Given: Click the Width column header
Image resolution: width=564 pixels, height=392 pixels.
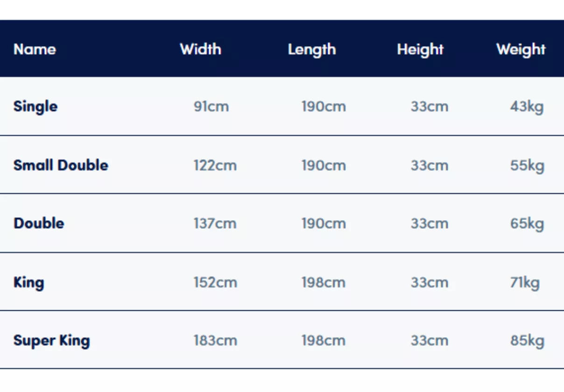Looking at the screenshot, I should (x=200, y=49).
